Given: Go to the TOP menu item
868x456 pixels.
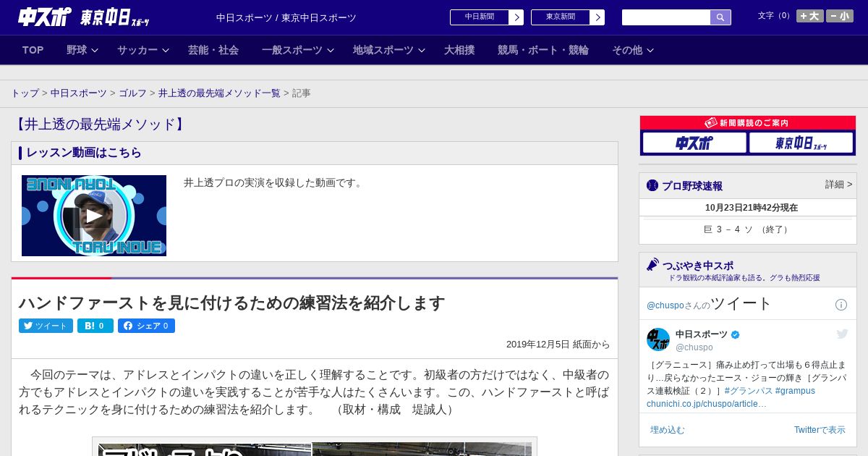Looking at the screenshot, I should tap(33, 50).
